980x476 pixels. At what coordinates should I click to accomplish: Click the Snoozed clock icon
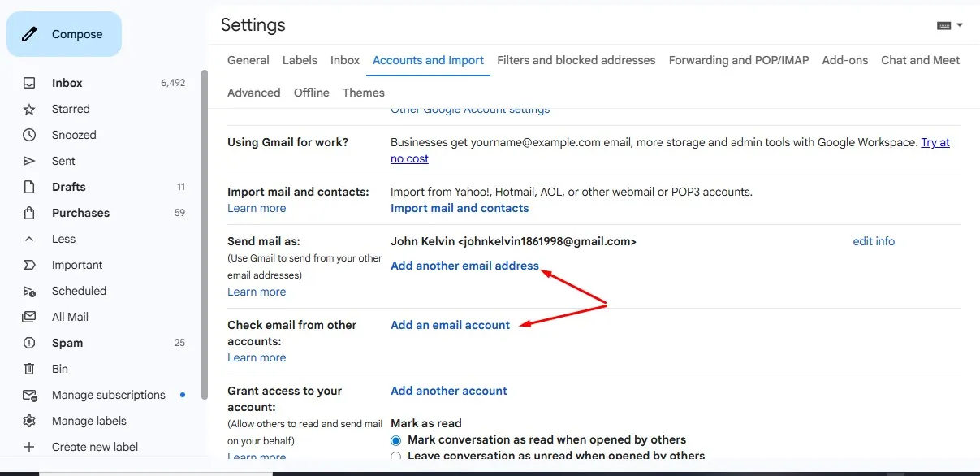pyautogui.click(x=31, y=135)
